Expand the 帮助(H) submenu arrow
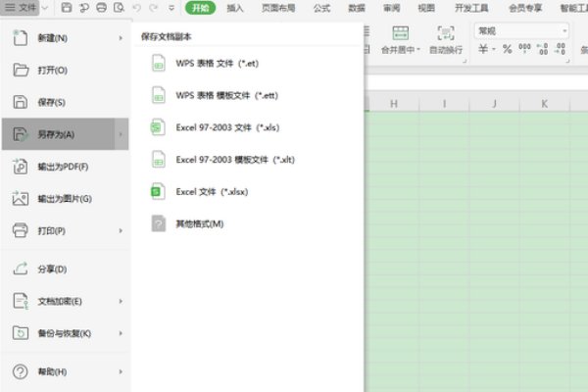Screen dimensions: 588x392 pos(121,371)
